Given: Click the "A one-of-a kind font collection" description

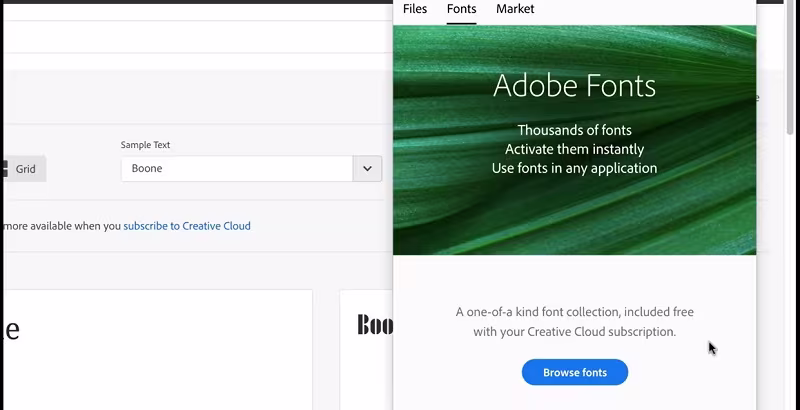Looking at the screenshot, I should click(x=574, y=312).
